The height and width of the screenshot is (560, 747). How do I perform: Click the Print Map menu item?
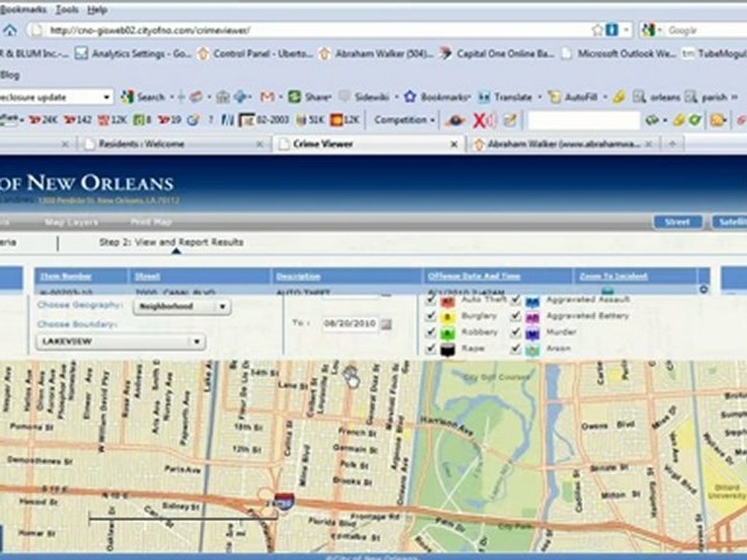[151, 222]
